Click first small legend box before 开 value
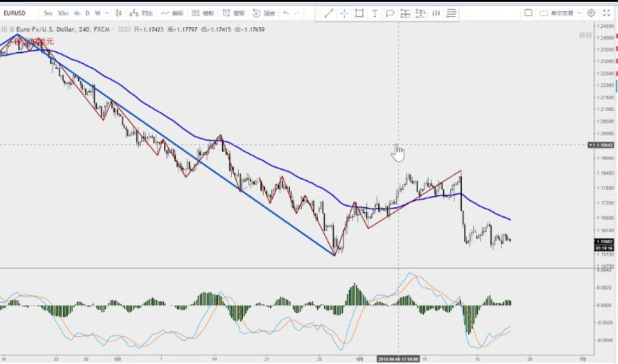The image size is (618, 364). pos(121,29)
